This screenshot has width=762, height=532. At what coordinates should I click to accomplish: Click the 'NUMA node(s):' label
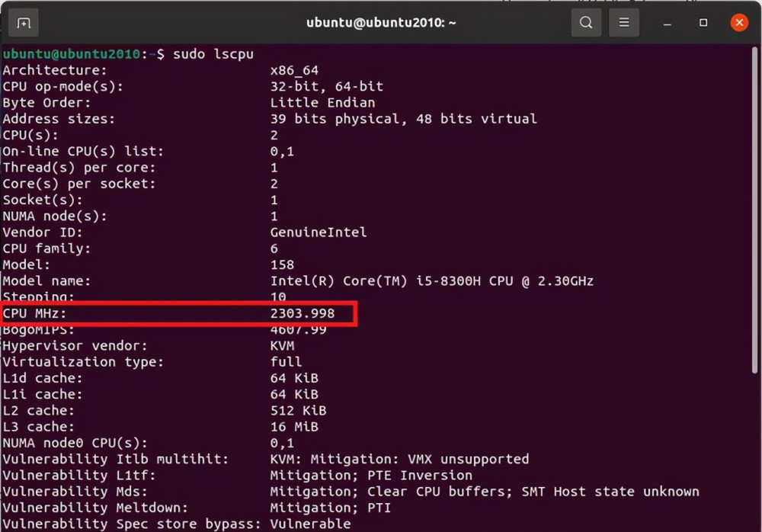click(55, 216)
